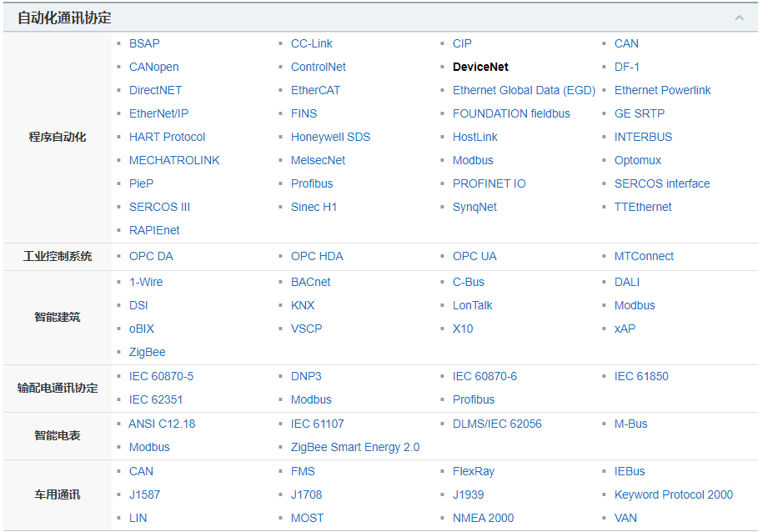Open ZigBee Smart Energy 2.0 link
Viewport: 773px width, 532px height.
pos(355,447)
